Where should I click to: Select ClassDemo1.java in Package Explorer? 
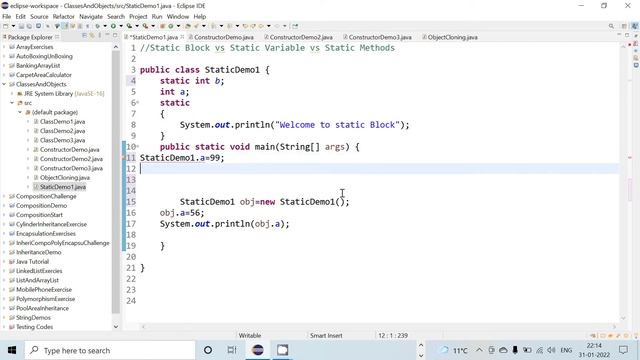click(x=62, y=122)
